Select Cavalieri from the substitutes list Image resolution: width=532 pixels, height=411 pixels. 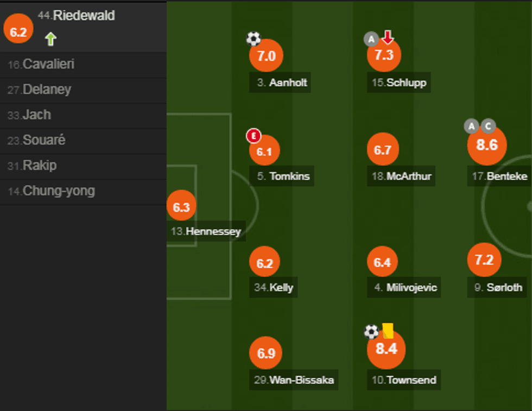point(49,64)
